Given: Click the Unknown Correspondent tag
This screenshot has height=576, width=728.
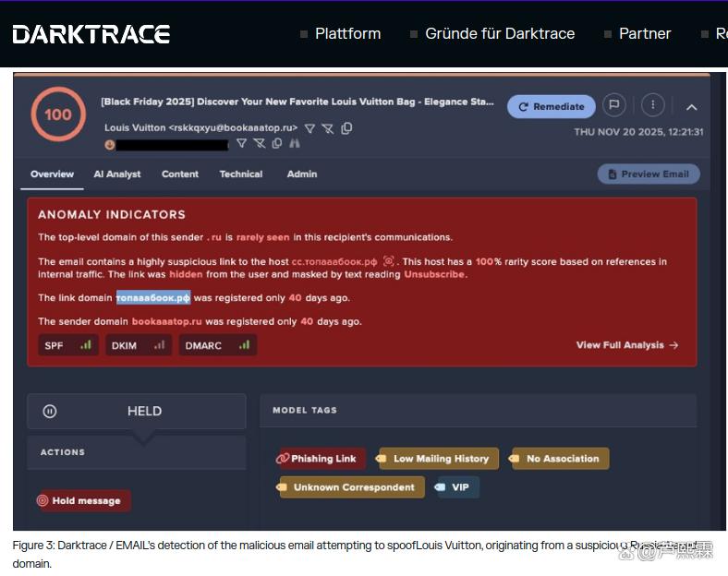Looking at the screenshot, I should 350,487.
